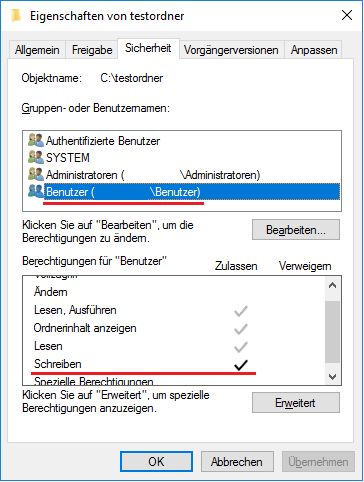Click the folder icon in title bar
Image resolution: width=364 pixels, height=482 pixels.
[x=16, y=15]
